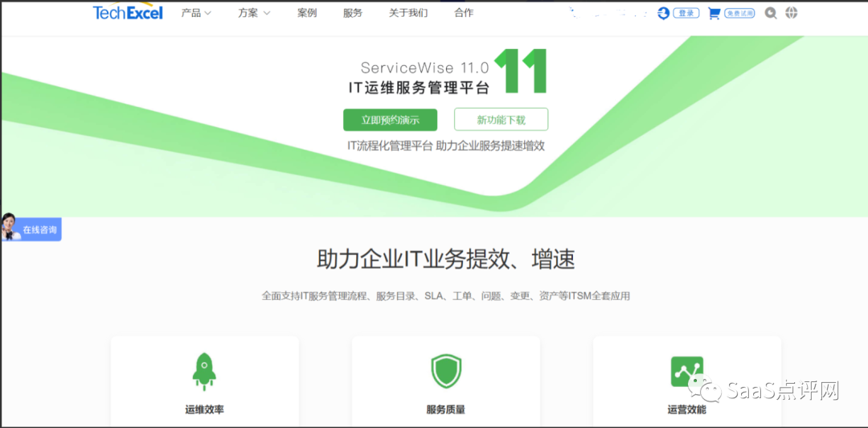Click the 登录 login button
Image resolution: width=868 pixels, height=428 pixels.
click(686, 14)
